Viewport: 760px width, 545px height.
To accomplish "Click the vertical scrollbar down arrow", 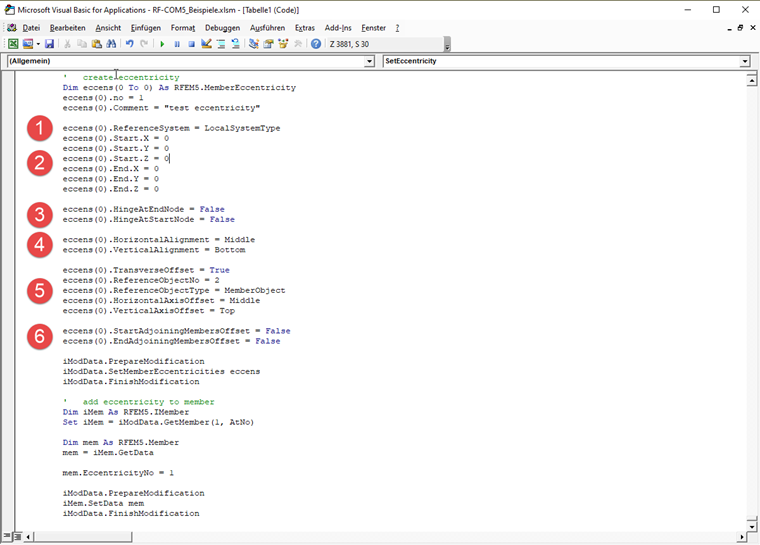I will (752, 526).
